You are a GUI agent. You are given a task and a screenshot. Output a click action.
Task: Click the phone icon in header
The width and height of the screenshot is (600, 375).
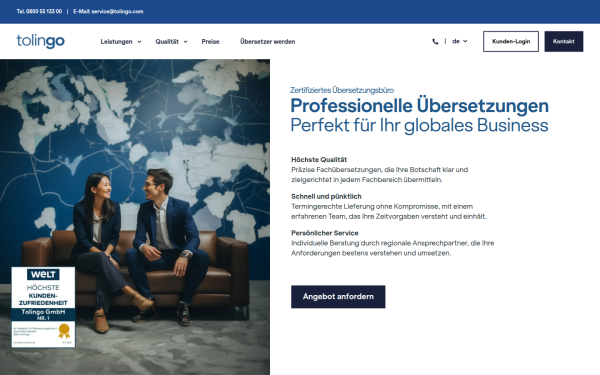click(x=435, y=41)
